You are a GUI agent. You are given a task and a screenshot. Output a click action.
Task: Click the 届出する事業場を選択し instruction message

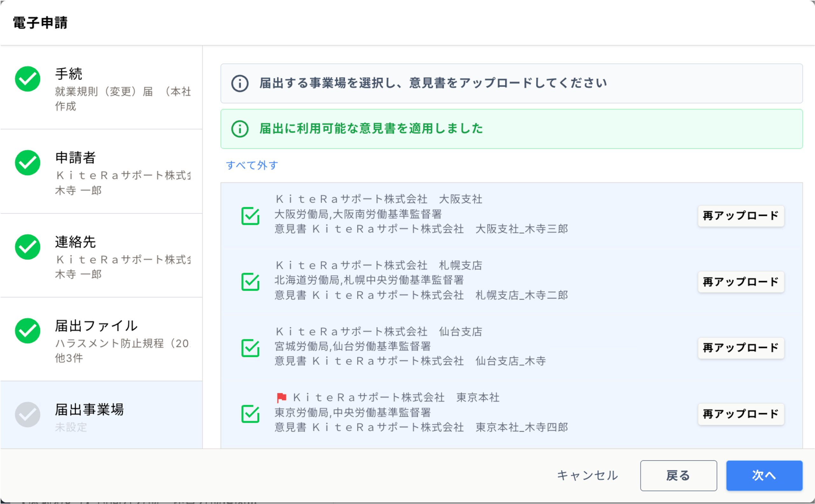click(x=433, y=83)
